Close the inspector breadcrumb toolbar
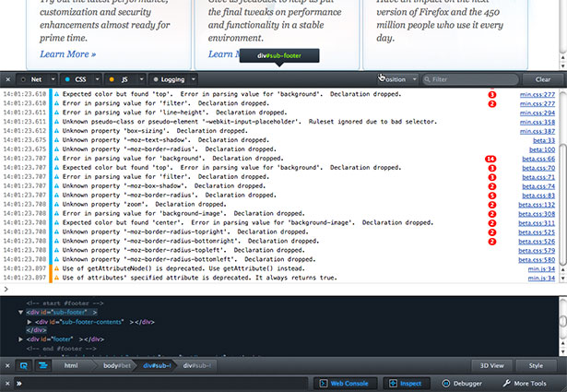Viewport: 567px width, 392px height. (x=7, y=365)
